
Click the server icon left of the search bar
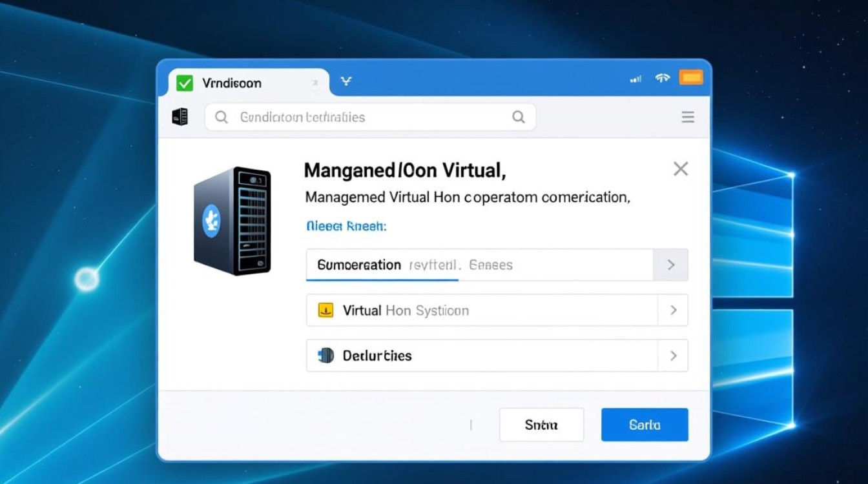[180, 117]
